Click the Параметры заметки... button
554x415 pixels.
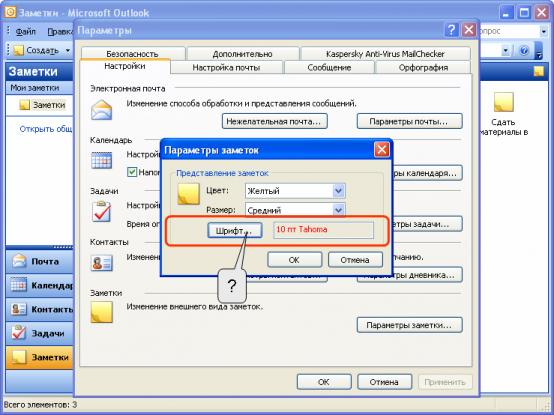409,325
